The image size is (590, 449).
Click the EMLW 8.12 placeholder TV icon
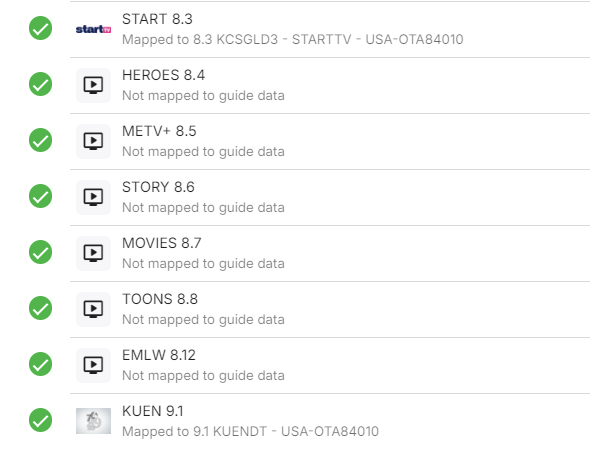click(93, 365)
